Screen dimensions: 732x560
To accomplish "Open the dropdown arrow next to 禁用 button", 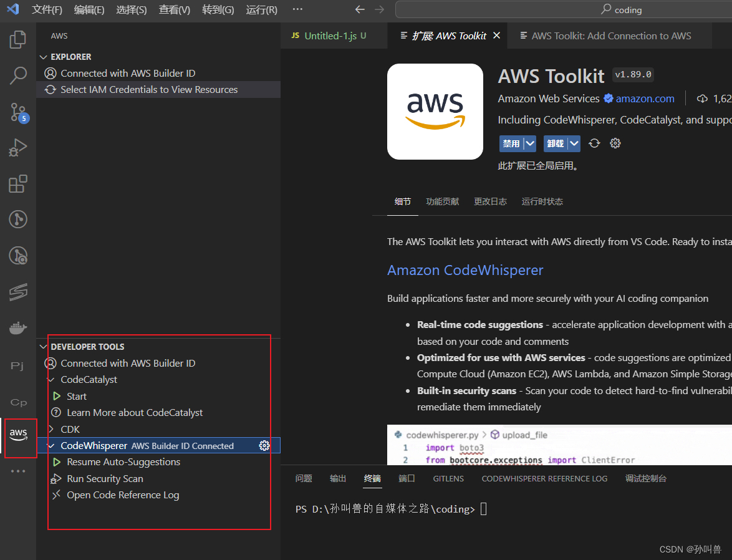I will pos(529,143).
